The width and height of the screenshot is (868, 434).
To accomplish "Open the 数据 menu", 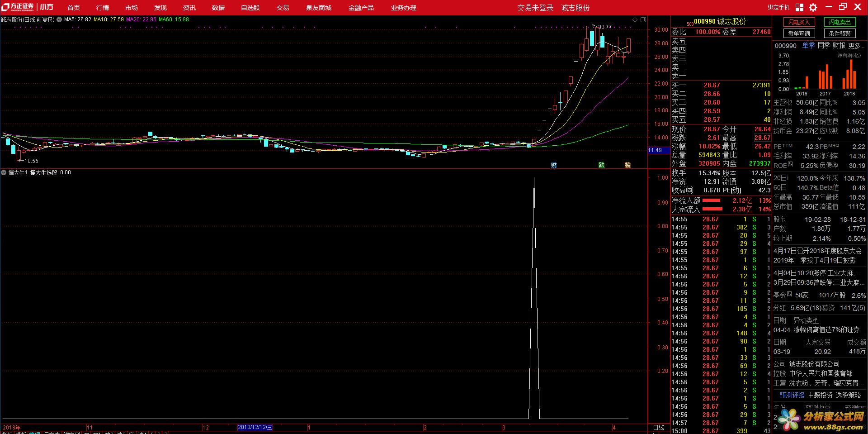I will (218, 8).
